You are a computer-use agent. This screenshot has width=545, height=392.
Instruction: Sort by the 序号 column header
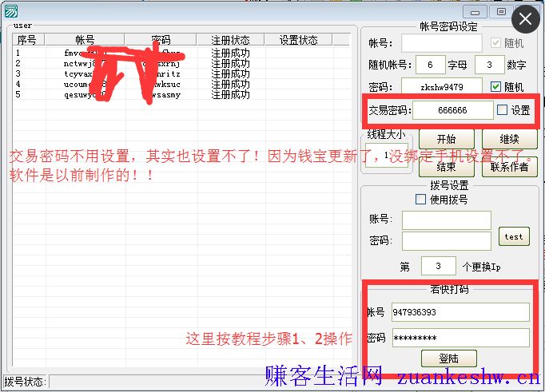point(29,40)
